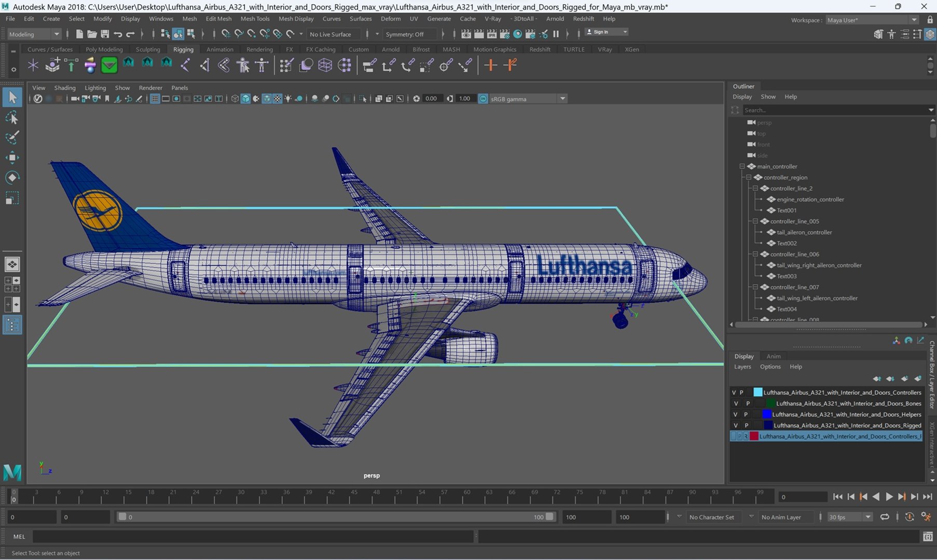Click the New Scene icon
937x560 pixels.
[x=79, y=34]
